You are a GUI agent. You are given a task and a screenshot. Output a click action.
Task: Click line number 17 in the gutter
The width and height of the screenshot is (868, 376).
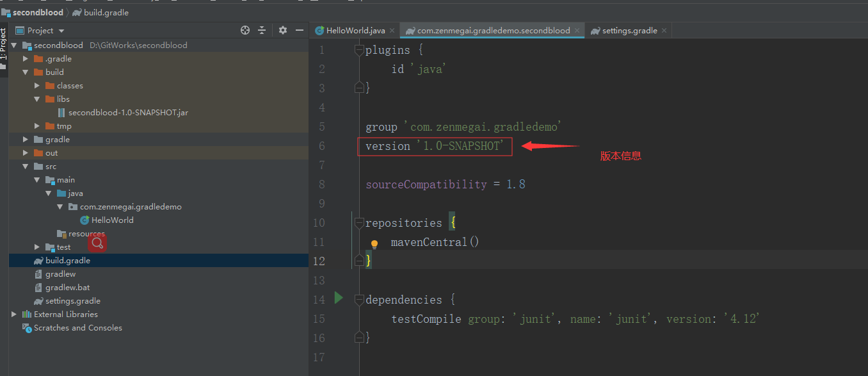tap(318, 357)
